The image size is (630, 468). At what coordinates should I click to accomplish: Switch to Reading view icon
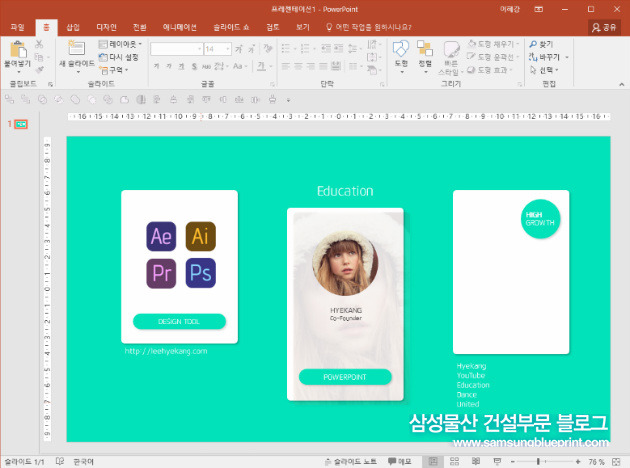click(476, 461)
